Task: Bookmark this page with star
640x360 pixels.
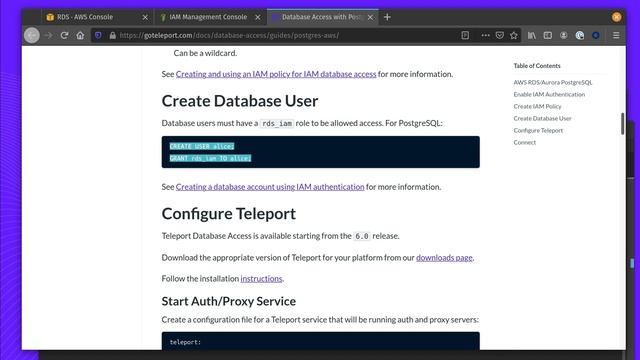Action: [x=513, y=35]
